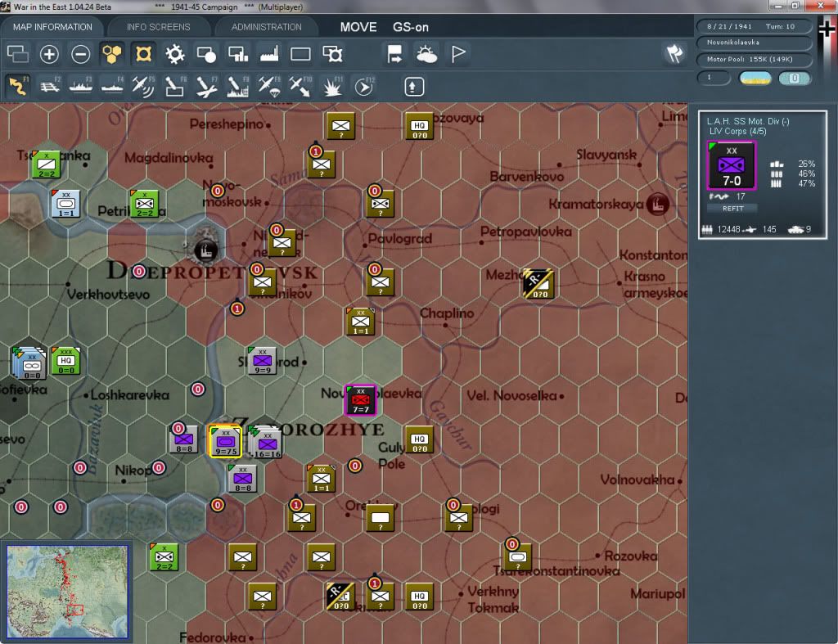Viewport: 838px width, 644px height.
Task: Click the REFIT button in unit panel
Action: 732,209
